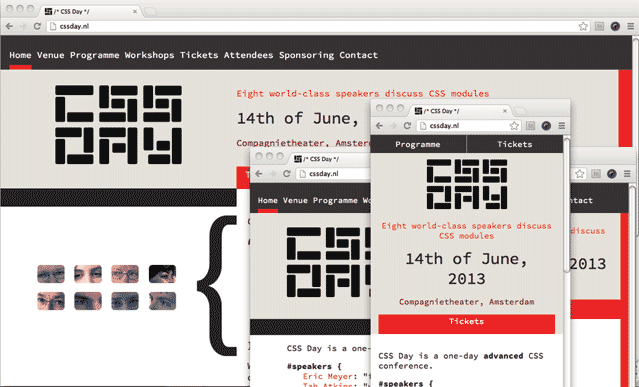This screenshot has height=387, width=639.
Task: Switch to the Programme tab in the narrow window
Action: (x=418, y=144)
